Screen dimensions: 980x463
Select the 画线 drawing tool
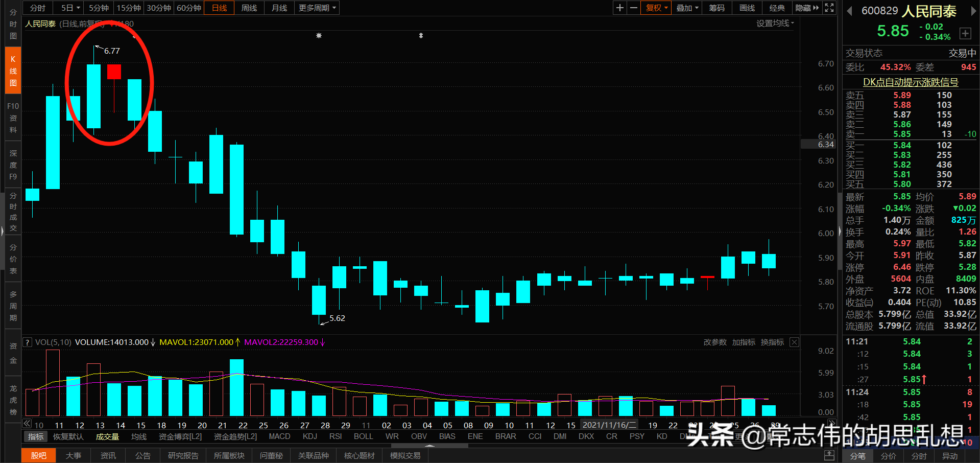coord(746,8)
